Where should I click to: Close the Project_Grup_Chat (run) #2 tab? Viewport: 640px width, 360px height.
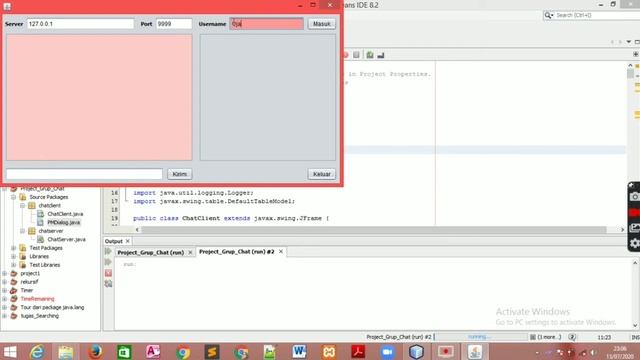click(281, 252)
